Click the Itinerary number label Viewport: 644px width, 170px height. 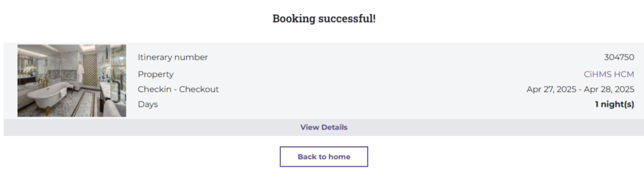172,57
